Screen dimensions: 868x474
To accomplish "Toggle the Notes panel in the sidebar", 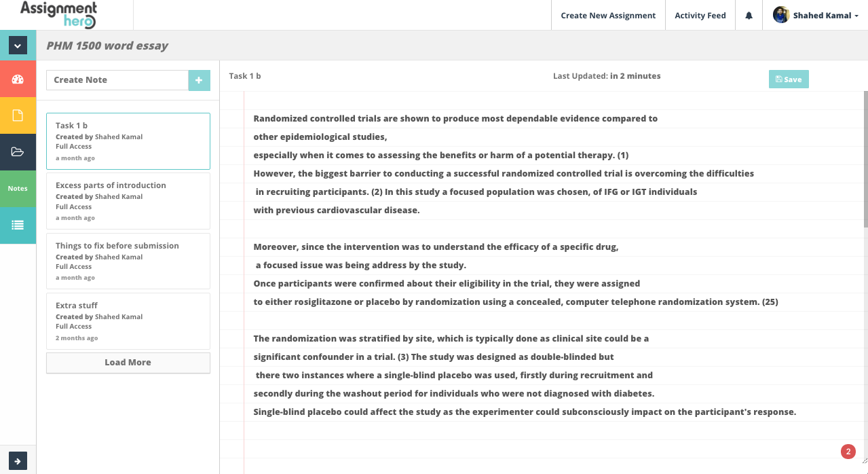I will pyautogui.click(x=18, y=189).
